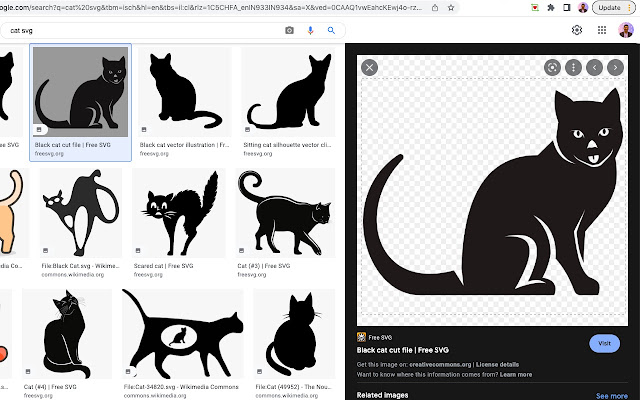Bookmark this page with the star icon
Image resolution: width=640 pixels, height=400 pixels.
[451, 8]
